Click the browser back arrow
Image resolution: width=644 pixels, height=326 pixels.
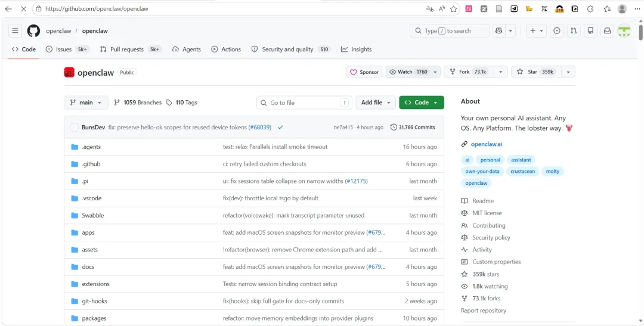click(8, 8)
